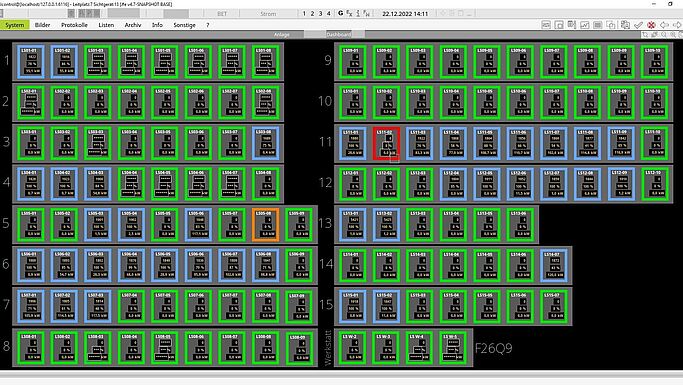
Task: Select the red highlighted L511-02 charger tile
Action: [x=386, y=143]
